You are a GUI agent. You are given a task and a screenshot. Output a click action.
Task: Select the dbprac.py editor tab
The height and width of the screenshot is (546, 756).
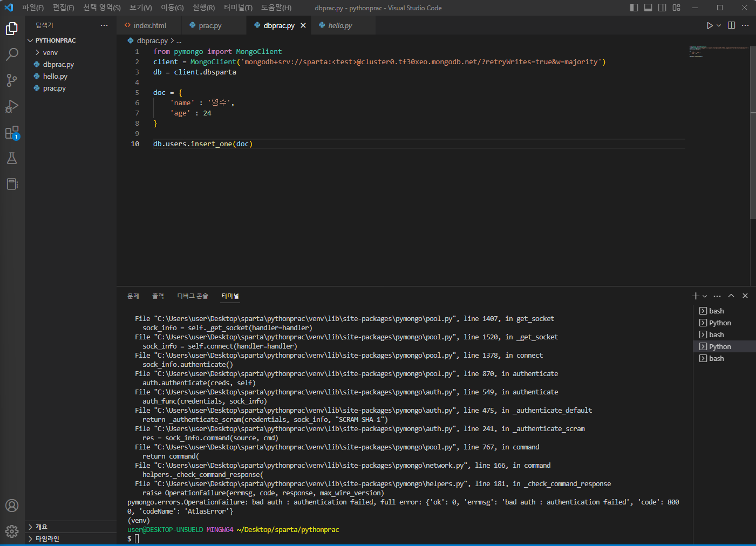(279, 25)
